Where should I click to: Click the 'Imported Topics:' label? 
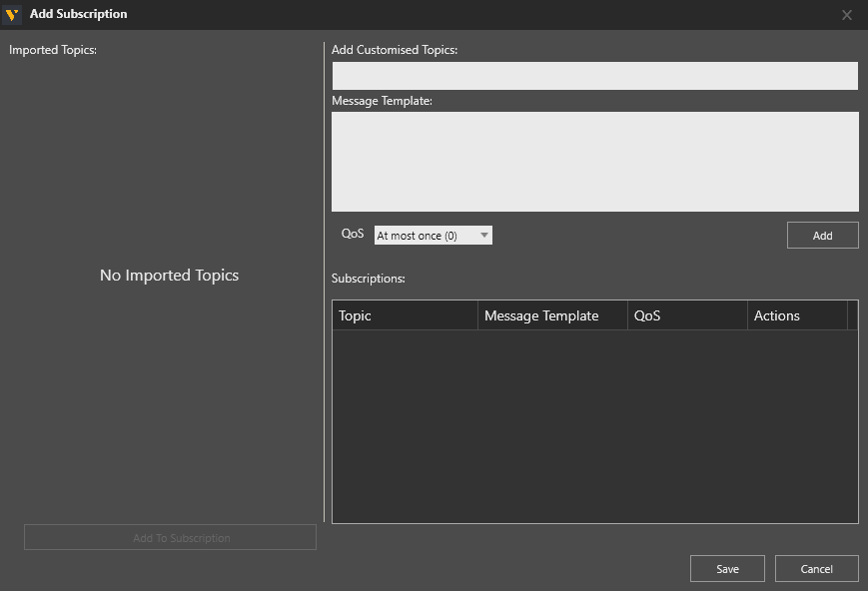click(x=53, y=49)
